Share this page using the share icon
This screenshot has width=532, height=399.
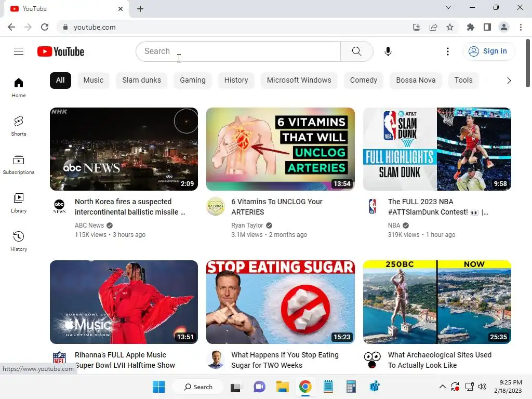click(x=433, y=27)
